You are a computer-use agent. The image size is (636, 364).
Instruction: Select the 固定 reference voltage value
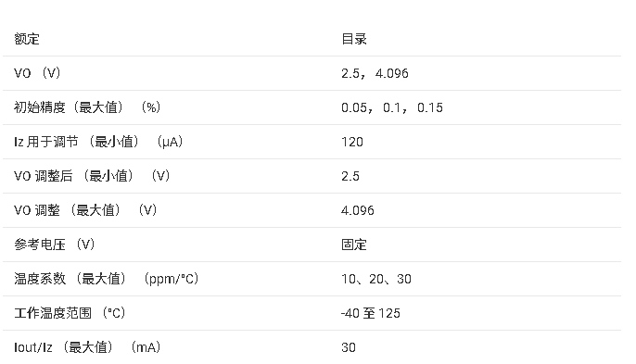[x=354, y=245]
